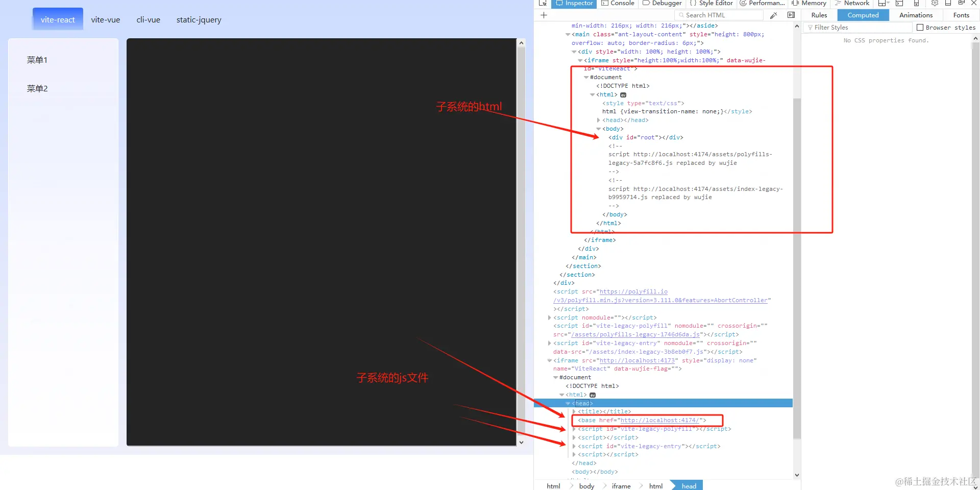This screenshot has height=490, width=980.
Task: Enable the Browser styles checkbox
Action: [x=920, y=28]
